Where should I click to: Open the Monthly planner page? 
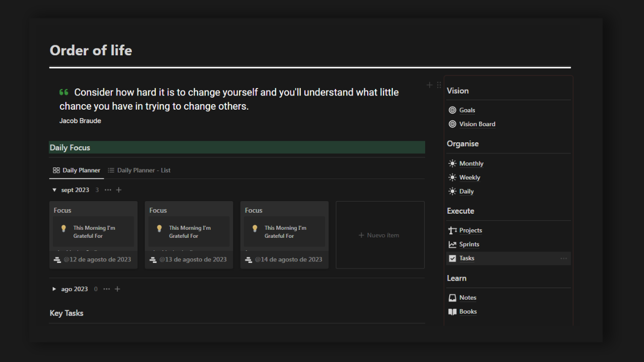[471, 163]
